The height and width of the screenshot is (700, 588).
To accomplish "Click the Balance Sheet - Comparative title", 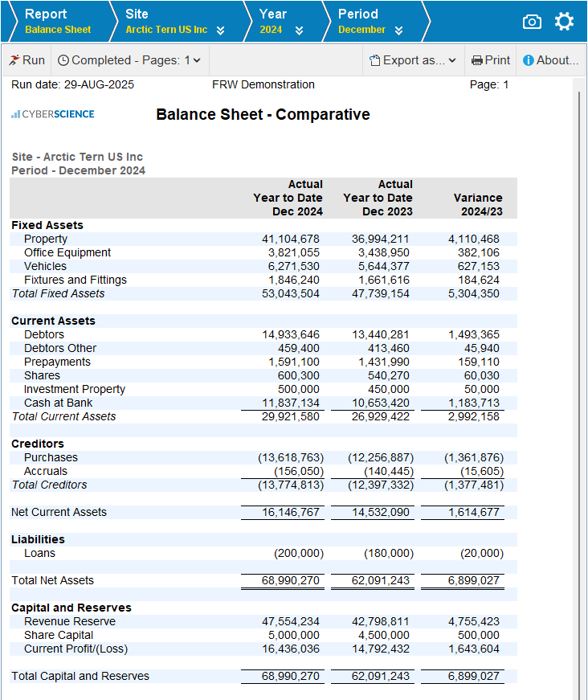I will [263, 114].
